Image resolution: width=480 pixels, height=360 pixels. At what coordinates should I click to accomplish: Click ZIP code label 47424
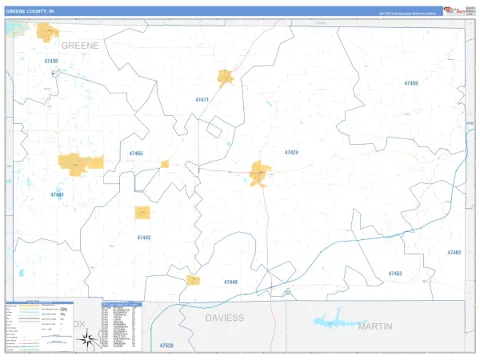point(291,153)
